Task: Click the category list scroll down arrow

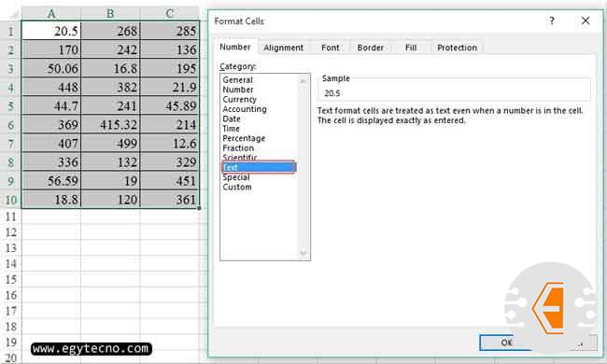Action: click(x=303, y=253)
